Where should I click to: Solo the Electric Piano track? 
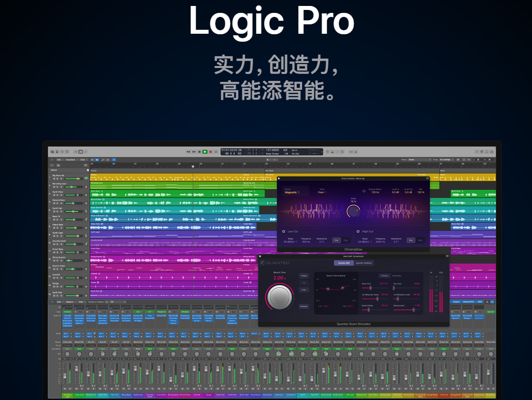click(58, 268)
